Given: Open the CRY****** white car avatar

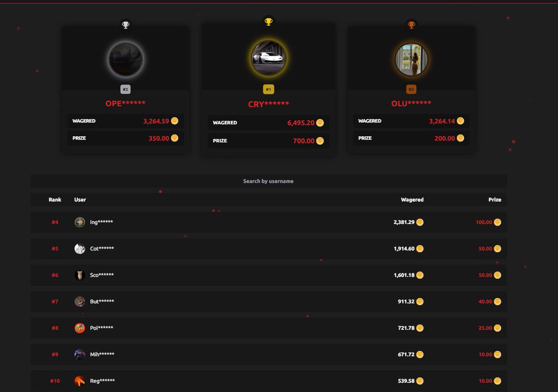Looking at the screenshot, I should click(x=268, y=58).
